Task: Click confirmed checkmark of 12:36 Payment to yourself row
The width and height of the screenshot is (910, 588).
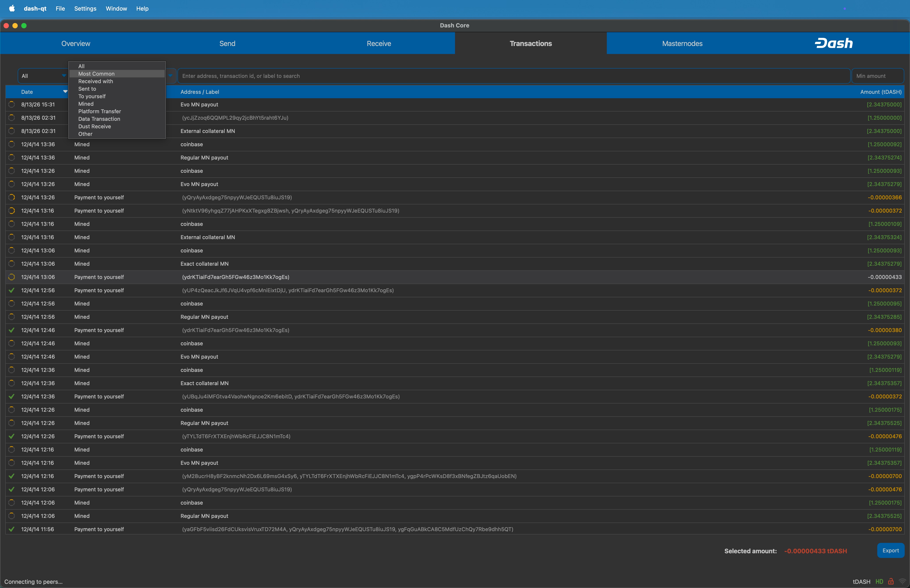Action: click(12, 396)
